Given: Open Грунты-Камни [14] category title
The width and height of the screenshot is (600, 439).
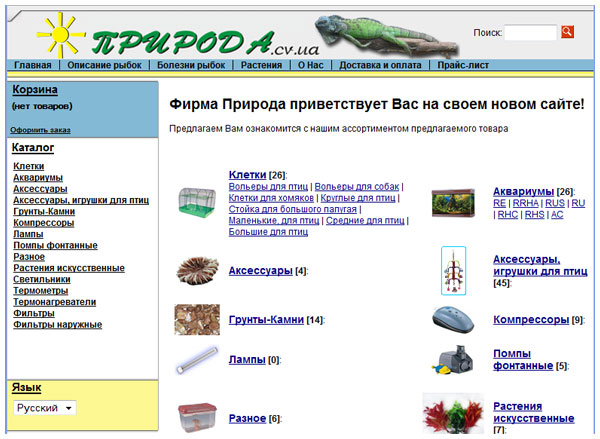Looking at the screenshot, I should click(266, 320).
